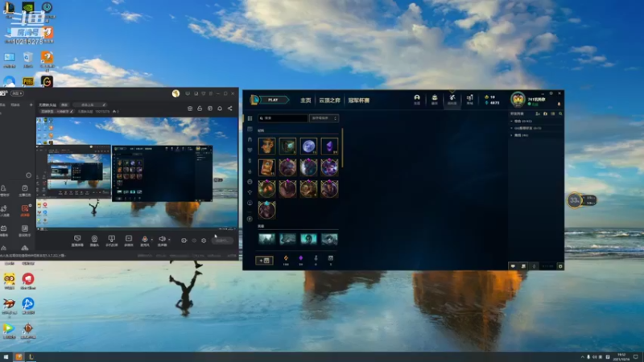The height and width of the screenshot is (362, 644).
Task: Open the Recycle Bin desktop icon
Action: (x=28, y=59)
